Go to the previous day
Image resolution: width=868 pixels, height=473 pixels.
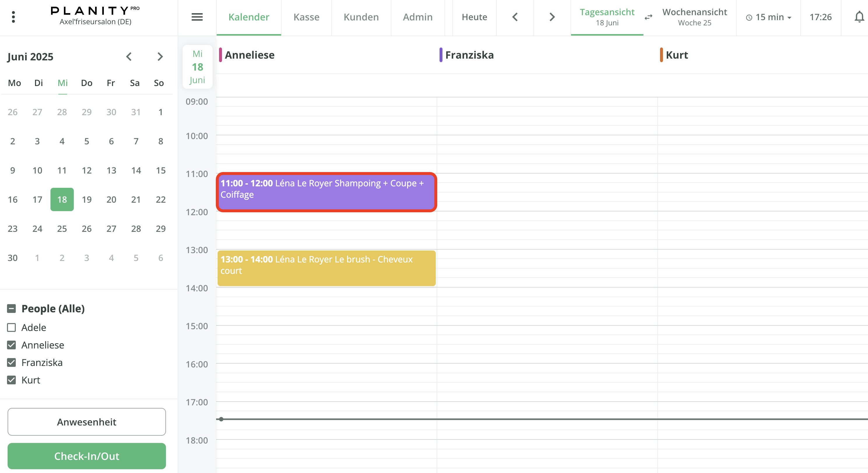515,17
